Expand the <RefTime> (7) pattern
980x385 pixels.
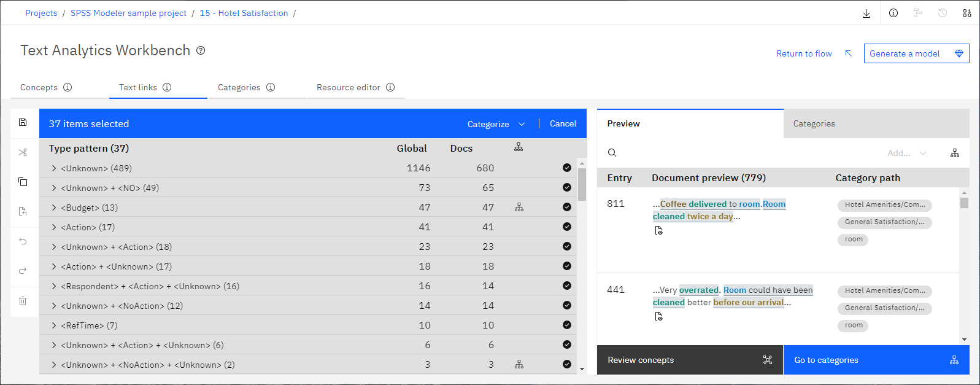coord(54,325)
